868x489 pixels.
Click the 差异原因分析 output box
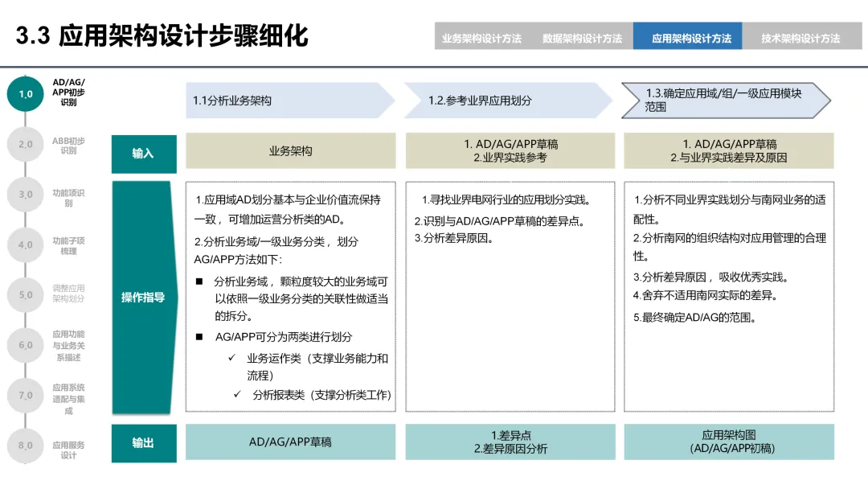pos(510,442)
